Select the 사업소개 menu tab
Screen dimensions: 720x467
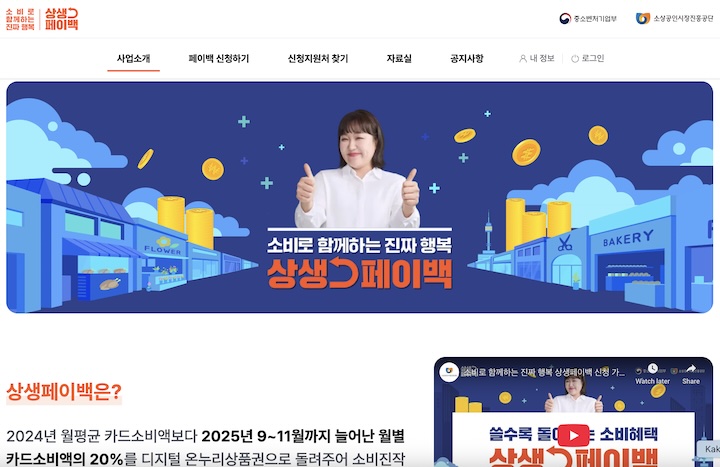click(x=133, y=59)
